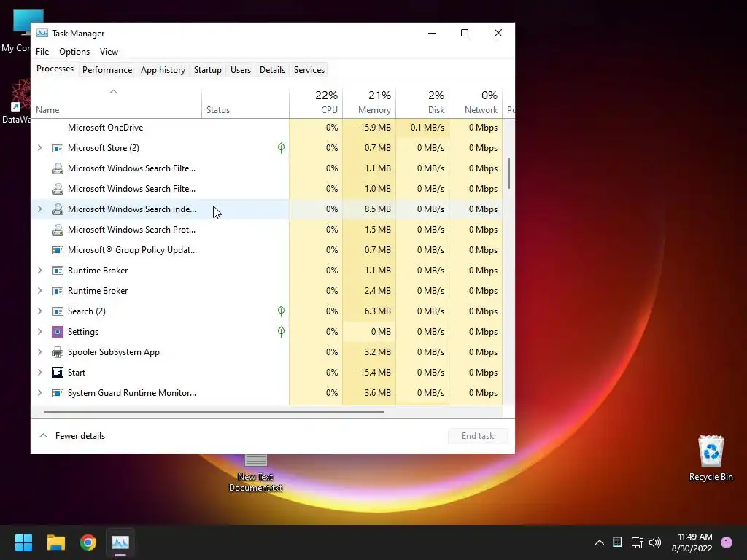747x560 pixels.
Task: Click the Spooler SubSystem App printer icon
Action: click(x=57, y=352)
